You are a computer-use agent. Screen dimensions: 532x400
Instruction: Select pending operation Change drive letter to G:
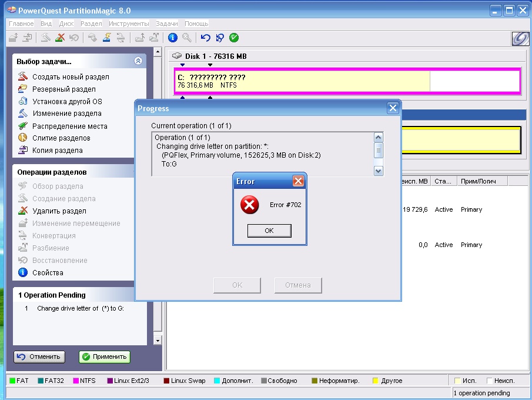coord(81,308)
